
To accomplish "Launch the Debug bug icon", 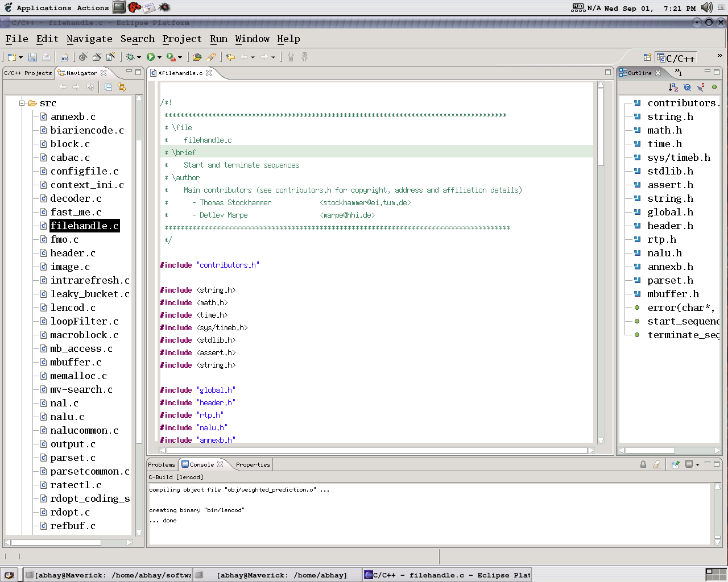I will pos(130,57).
